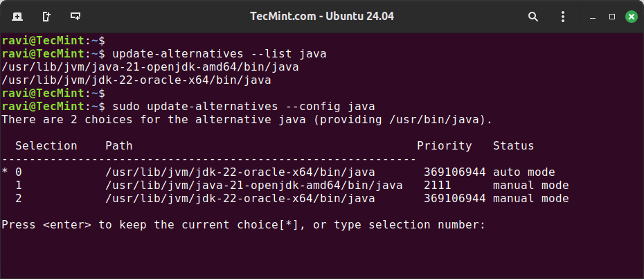The width and height of the screenshot is (644, 279).
Task: Click the "Status" column header
Action: click(513, 146)
